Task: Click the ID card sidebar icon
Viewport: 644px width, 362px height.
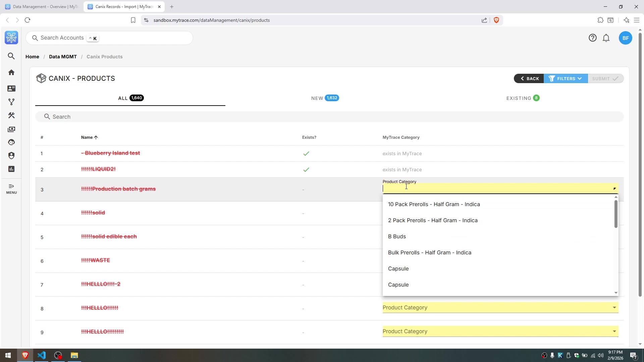Action: [11, 88]
